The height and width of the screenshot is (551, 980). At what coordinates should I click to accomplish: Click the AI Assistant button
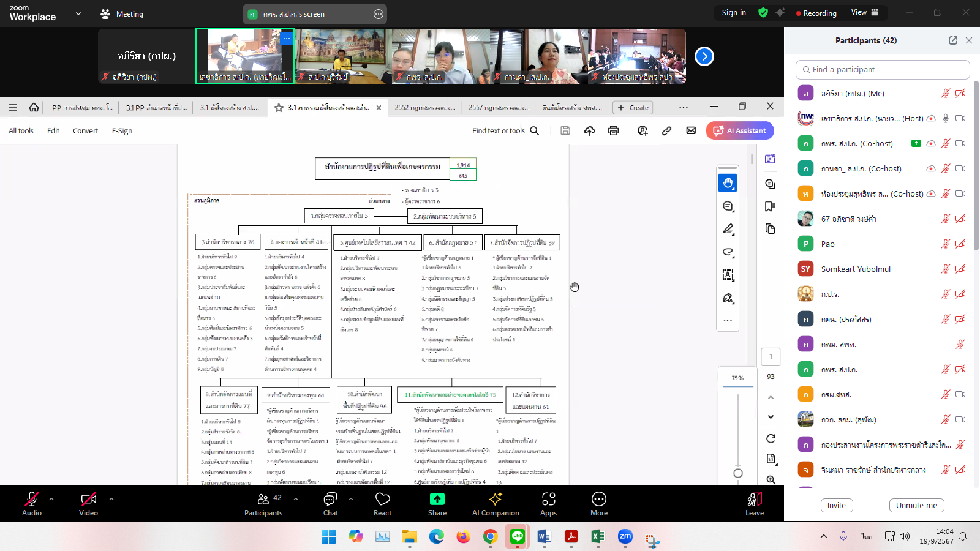(x=740, y=130)
